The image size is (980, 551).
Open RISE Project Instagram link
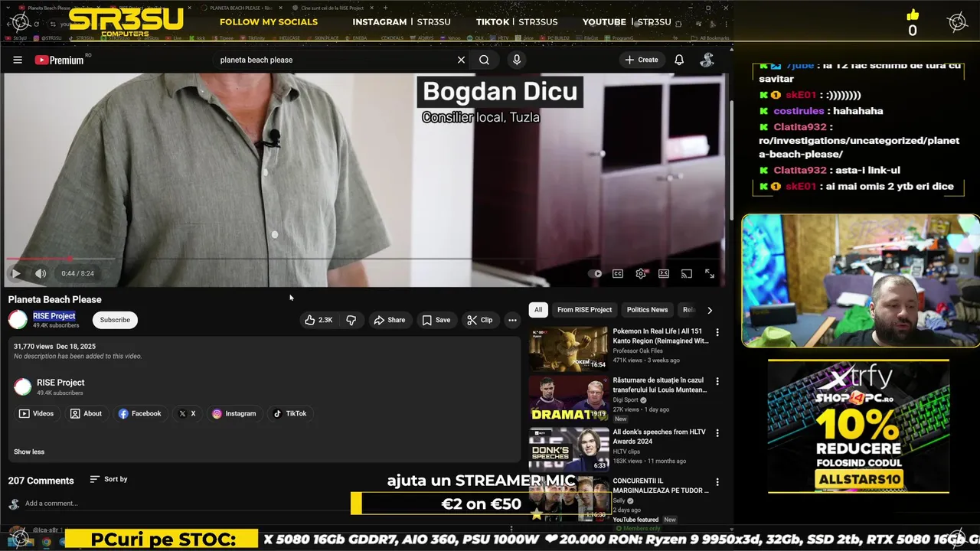click(234, 413)
